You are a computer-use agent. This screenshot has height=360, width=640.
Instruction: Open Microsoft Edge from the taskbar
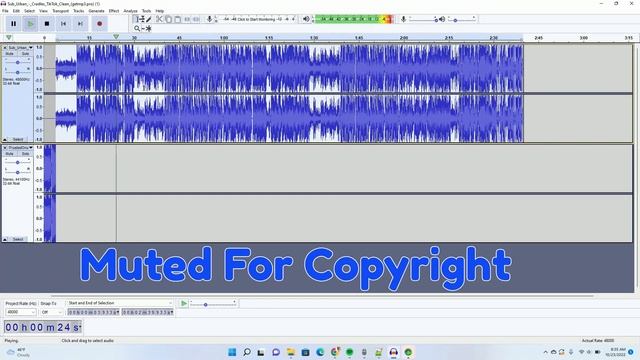[x=320, y=352]
